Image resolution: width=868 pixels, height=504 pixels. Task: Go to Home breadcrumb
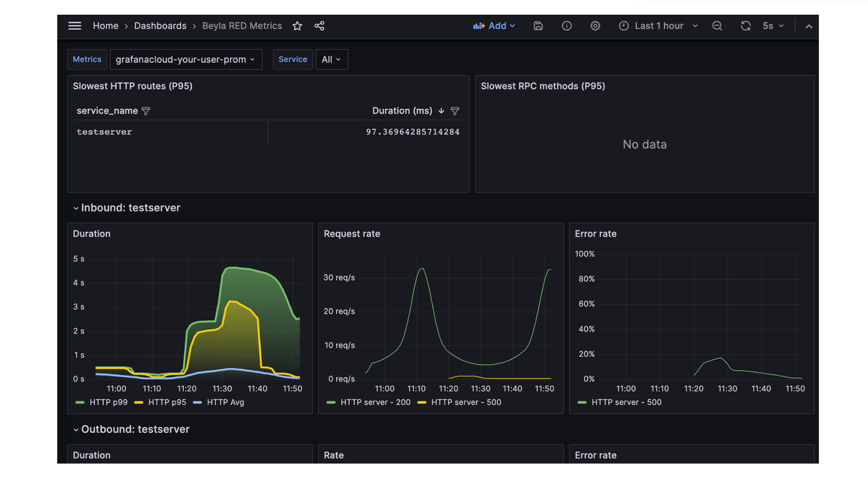pyautogui.click(x=105, y=26)
